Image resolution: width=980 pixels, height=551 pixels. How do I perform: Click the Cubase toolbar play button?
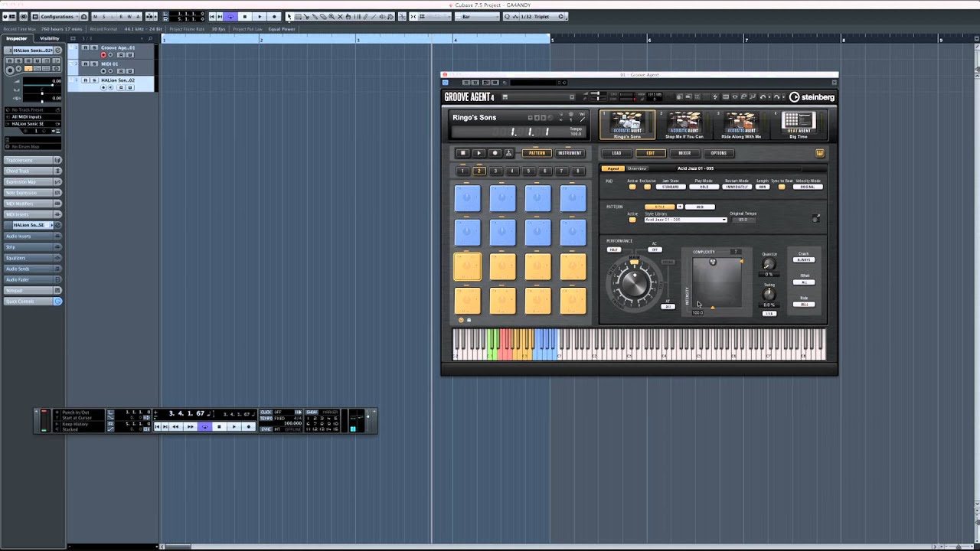260,16
